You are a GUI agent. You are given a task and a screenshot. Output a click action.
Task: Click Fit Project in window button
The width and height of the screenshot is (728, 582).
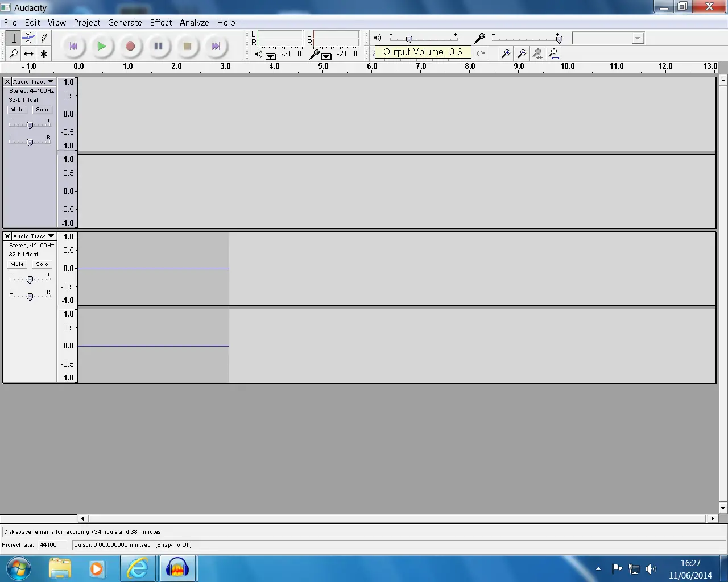[x=553, y=53]
